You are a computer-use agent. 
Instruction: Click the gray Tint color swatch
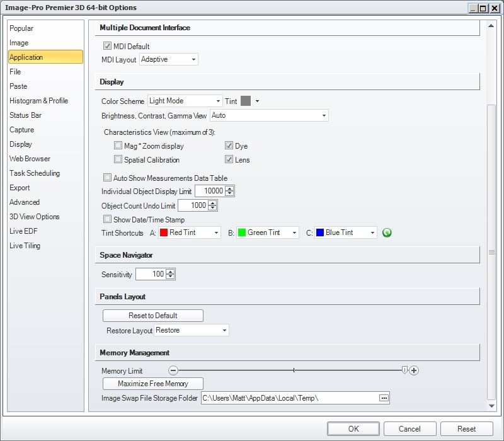[x=246, y=101]
